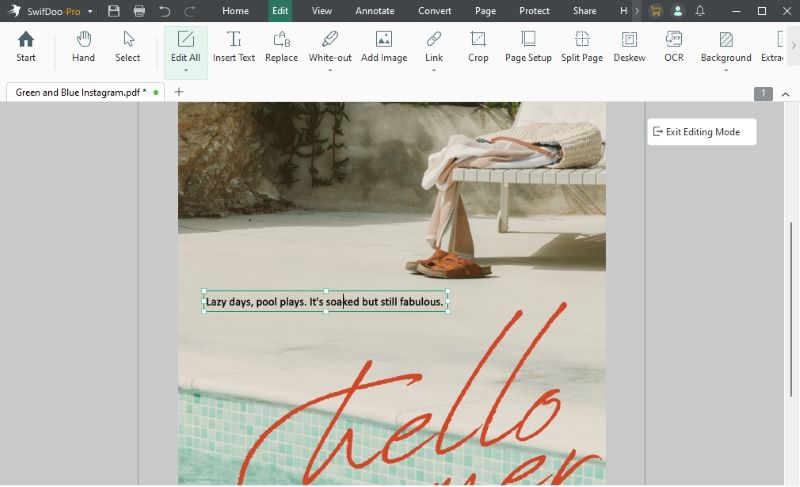Click the SwifDoo bird logo

[14, 11]
